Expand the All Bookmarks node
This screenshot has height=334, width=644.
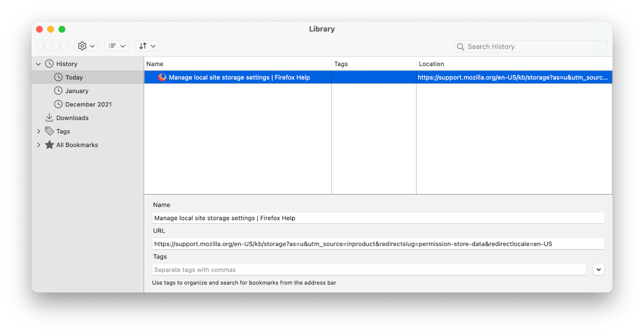click(x=38, y=145)
